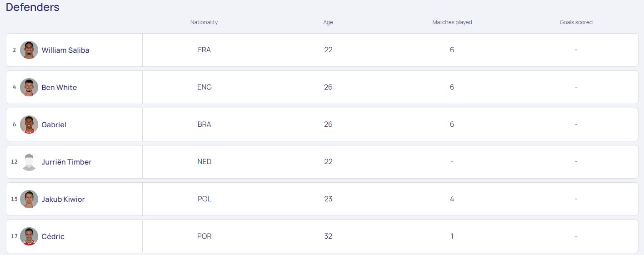Click the Defenders section heading
Screen dimensions: 644x255
click(33, 7)
